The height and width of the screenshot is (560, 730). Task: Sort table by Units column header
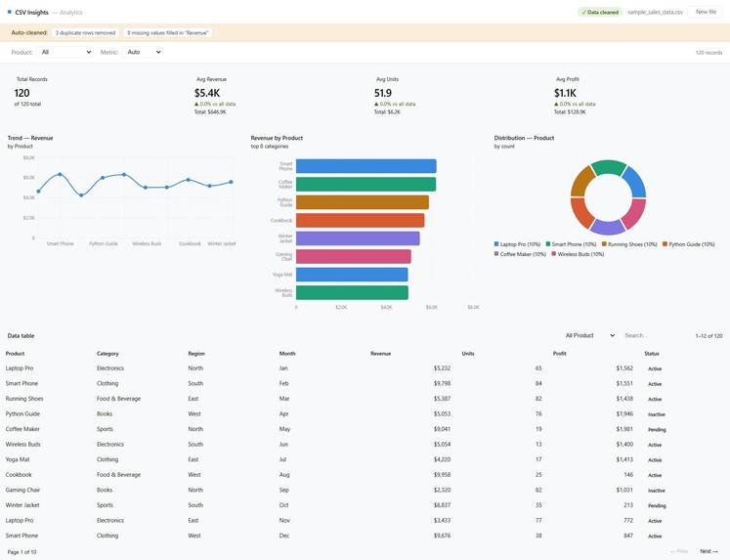click(467, 354)
